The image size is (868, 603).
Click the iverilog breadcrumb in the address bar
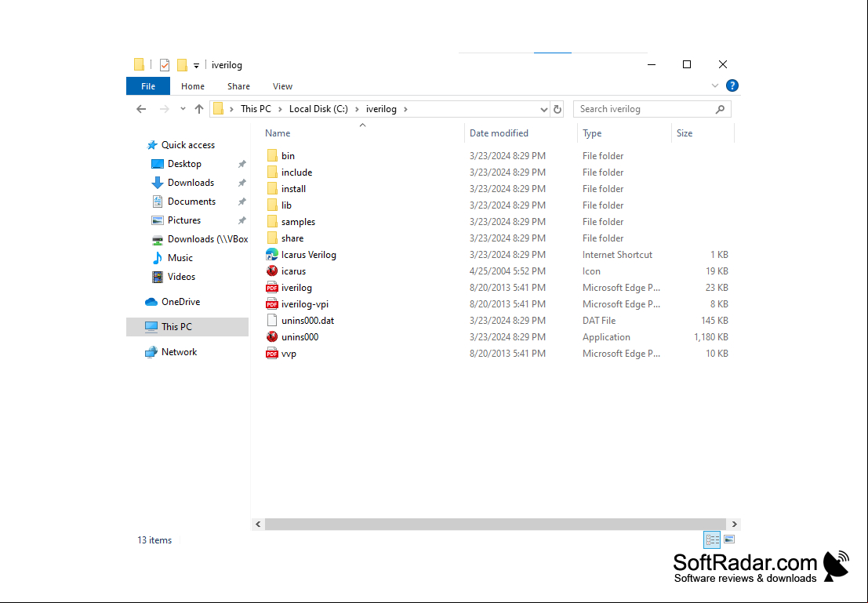(x=381, y=109)
